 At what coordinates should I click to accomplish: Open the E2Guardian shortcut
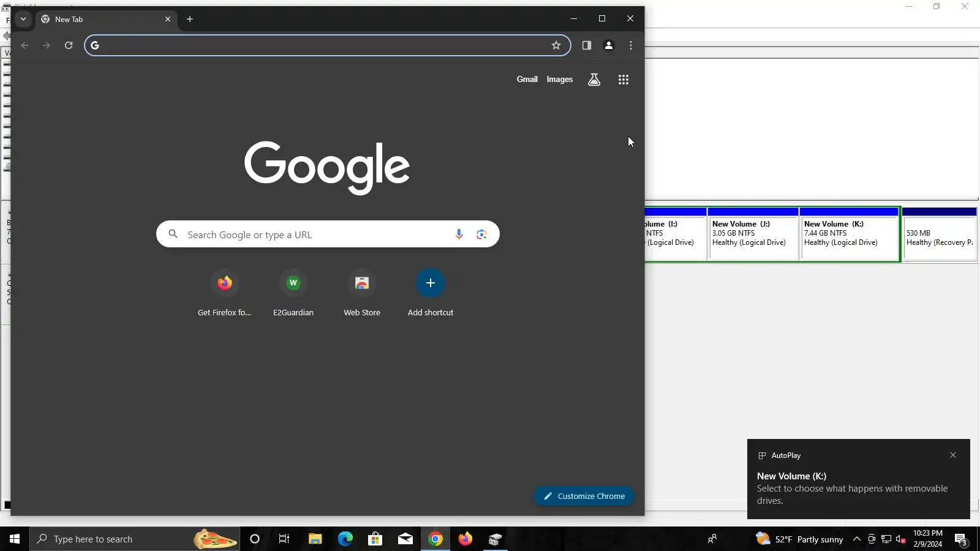pyautogui.click(x=293, y=293)
